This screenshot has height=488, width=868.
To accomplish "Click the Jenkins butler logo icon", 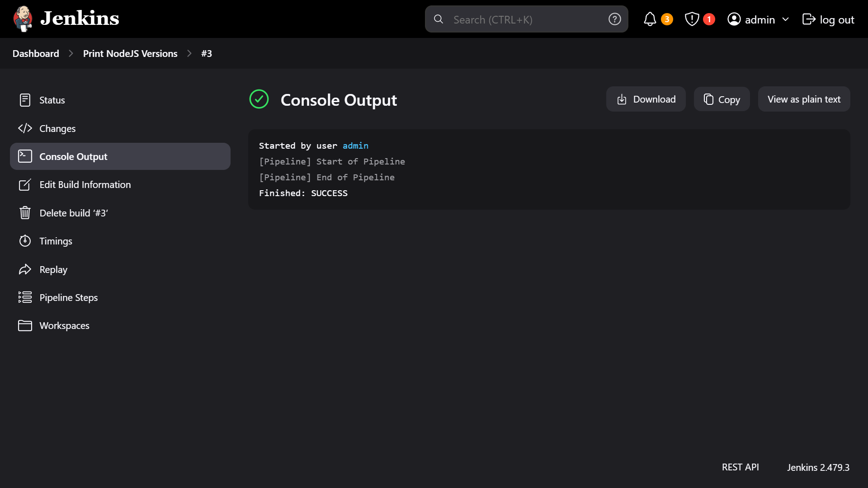I will coord(23,19).
